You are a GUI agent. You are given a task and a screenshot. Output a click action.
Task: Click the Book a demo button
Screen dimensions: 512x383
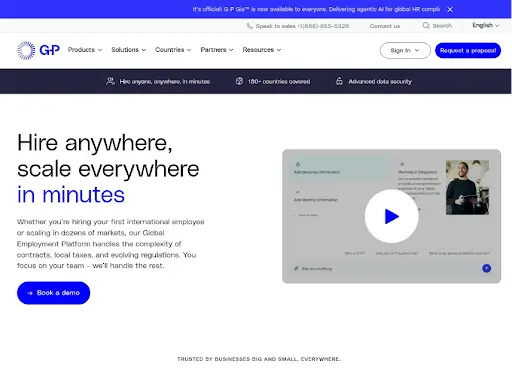pos(53,293)
